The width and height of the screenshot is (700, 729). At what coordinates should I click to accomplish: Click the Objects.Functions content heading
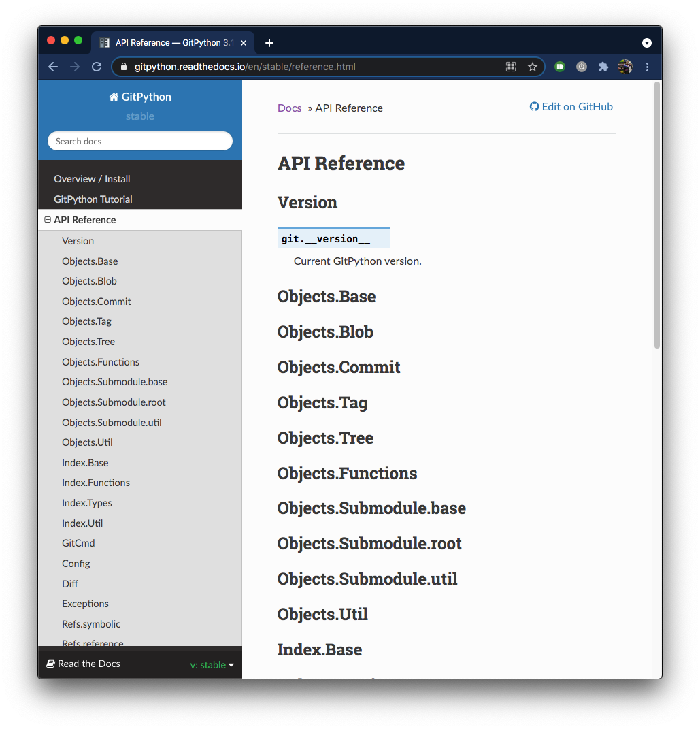coord(347,473)
